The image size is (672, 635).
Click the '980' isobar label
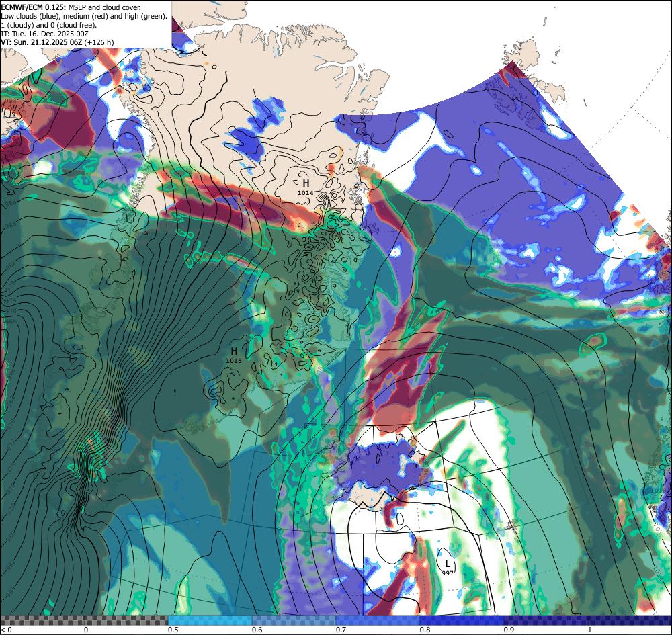(x=11, y=536)
